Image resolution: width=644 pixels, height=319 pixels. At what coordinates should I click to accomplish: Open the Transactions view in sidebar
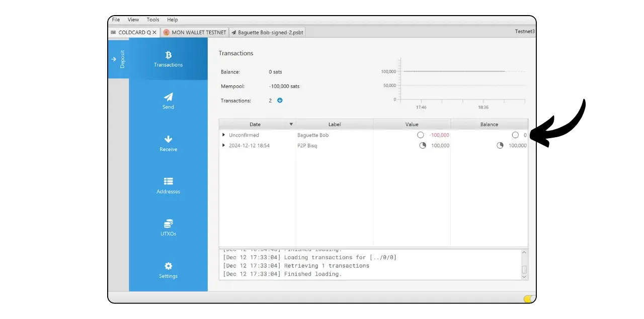coord(168,59)
